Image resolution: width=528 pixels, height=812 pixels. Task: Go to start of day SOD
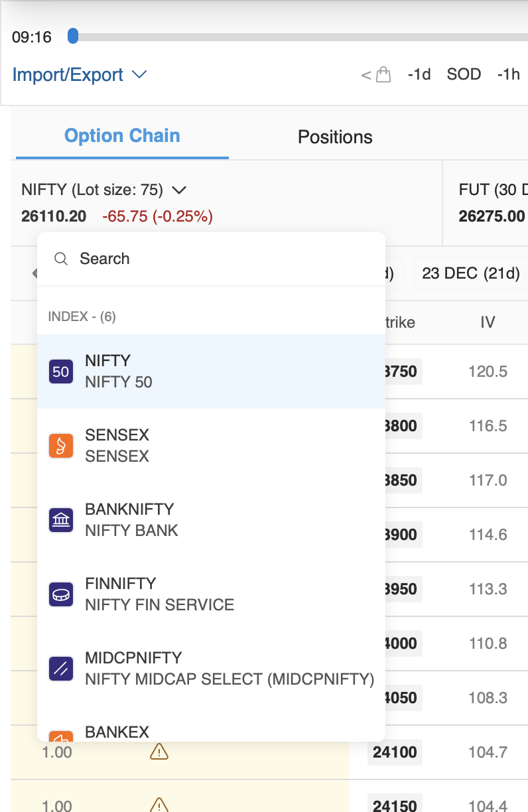(x=464, y=74)
